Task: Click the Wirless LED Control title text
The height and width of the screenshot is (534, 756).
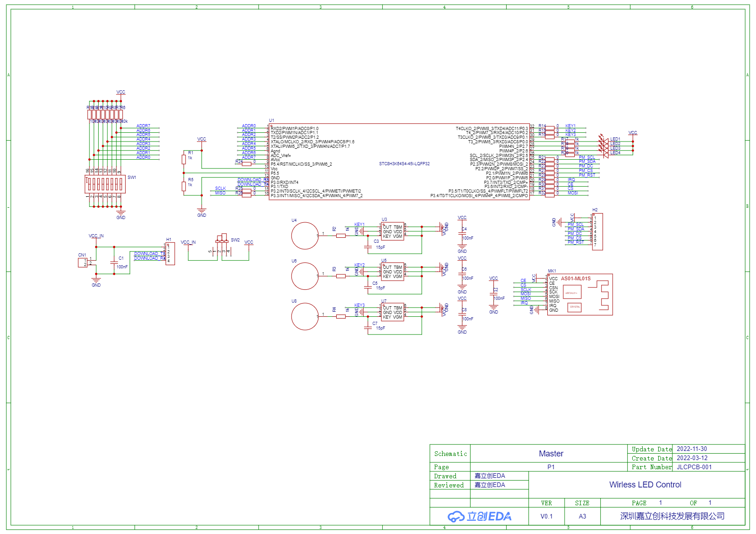Action: coord(645,485)
